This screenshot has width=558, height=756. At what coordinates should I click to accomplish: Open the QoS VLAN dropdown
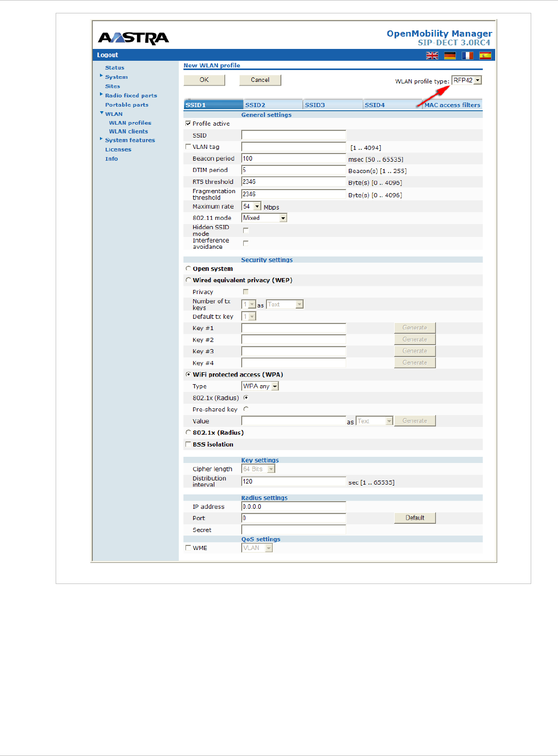tap(257, 548)
